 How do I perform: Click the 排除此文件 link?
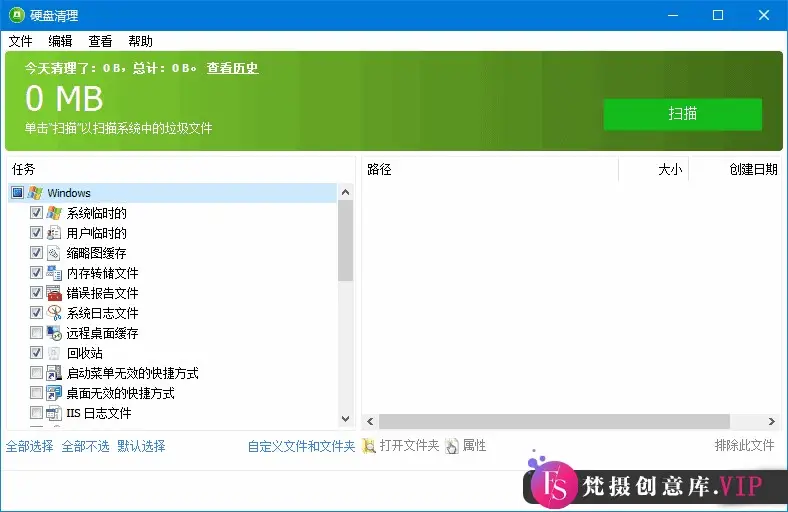click(x=744, y=446)
